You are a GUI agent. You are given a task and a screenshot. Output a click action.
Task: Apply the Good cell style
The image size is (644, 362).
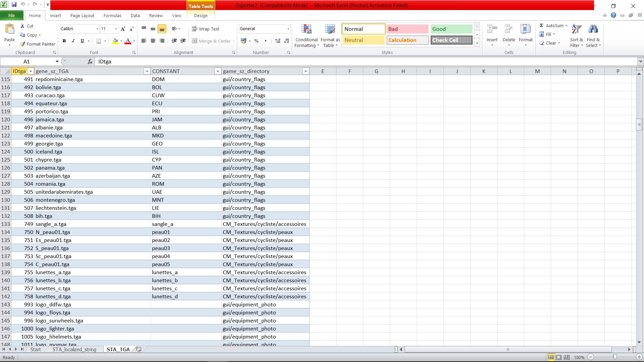[451, 29]
